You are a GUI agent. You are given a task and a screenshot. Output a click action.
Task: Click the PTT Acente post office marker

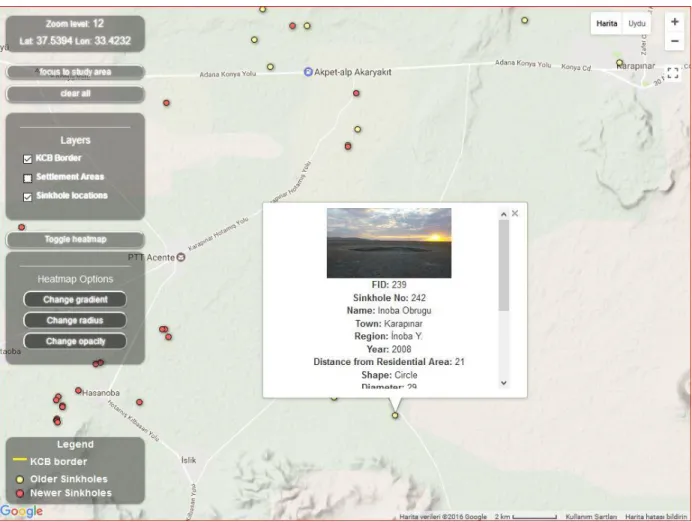point(181,257)
